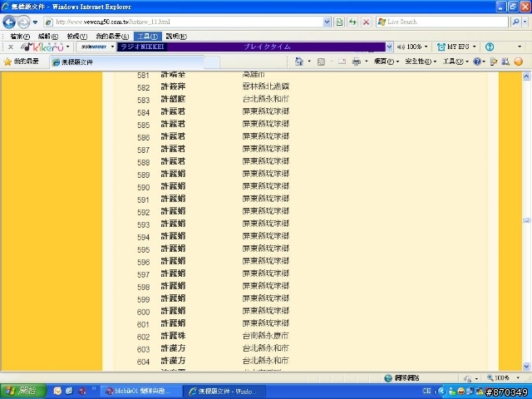The image size is (532, 399).
Task: Click the Refresh page icon
Action: [x=352, y=22]
